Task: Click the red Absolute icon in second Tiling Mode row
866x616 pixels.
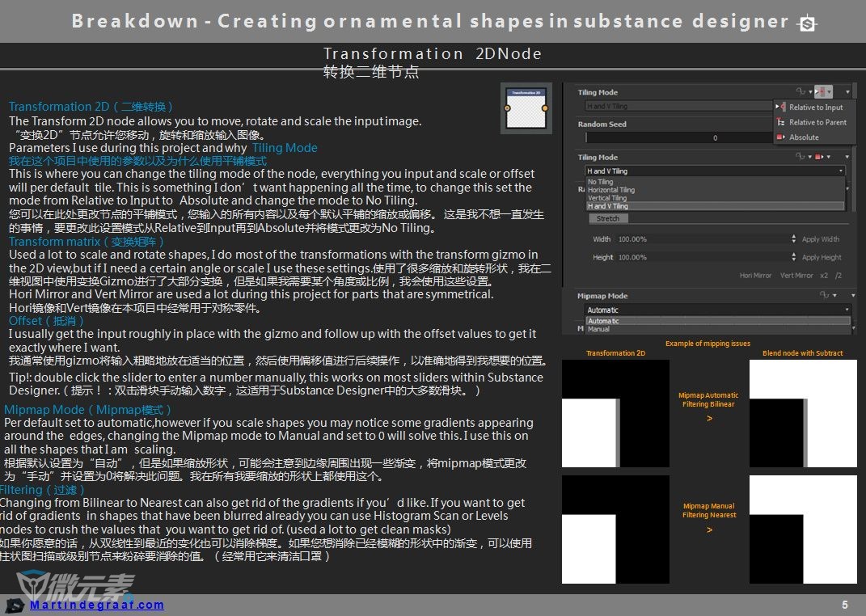Action: point(819,157)
